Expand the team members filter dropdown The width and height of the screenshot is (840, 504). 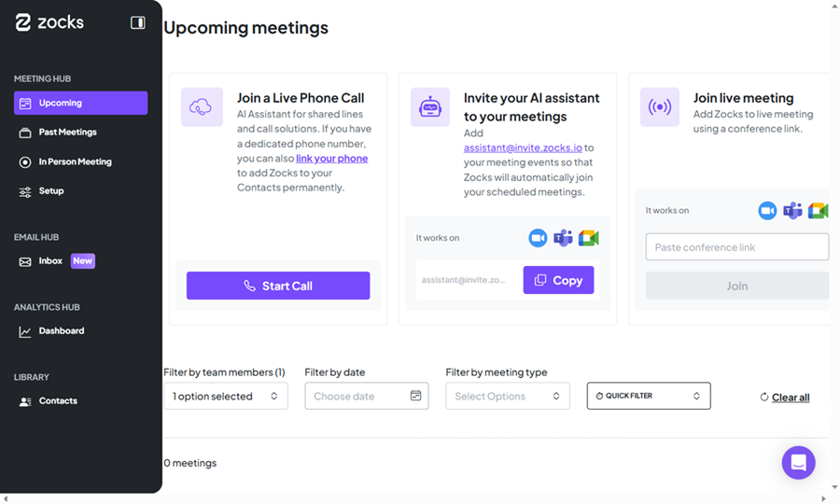[225, 396]
